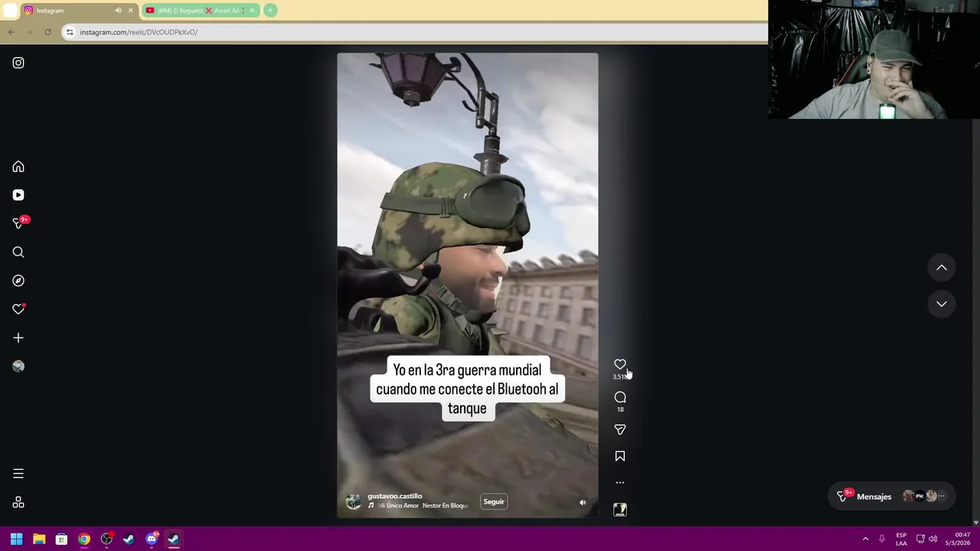Image resolution: width=980 pixels, height=551 pixels.
Task: Open reel's three-dot options menu
Action: pos(620,483)
